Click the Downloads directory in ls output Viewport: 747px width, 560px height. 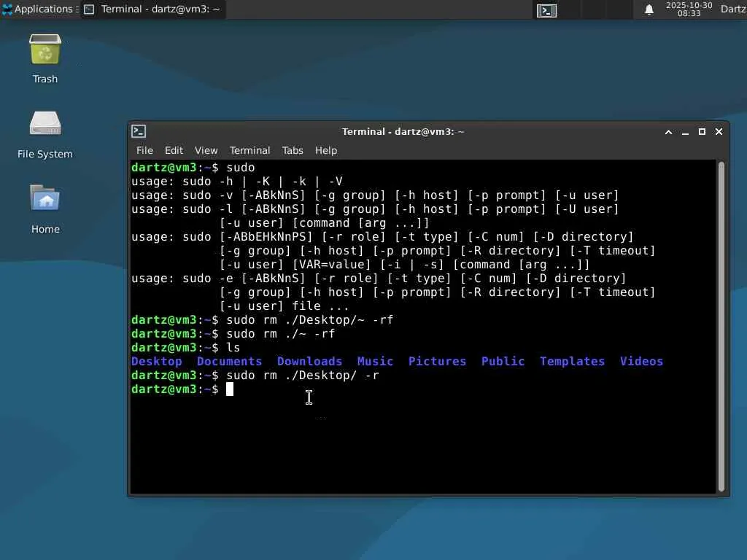pos(309,362)
